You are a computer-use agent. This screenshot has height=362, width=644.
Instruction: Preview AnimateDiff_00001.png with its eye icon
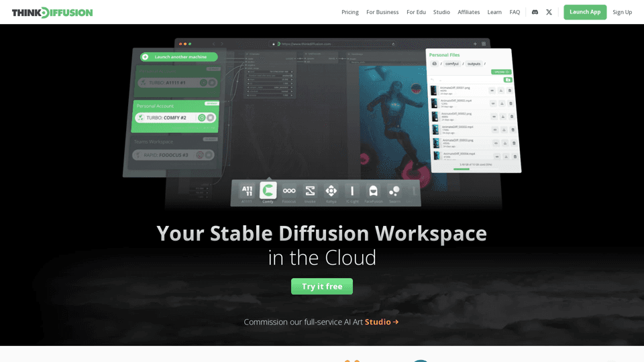tap(492, 90)
